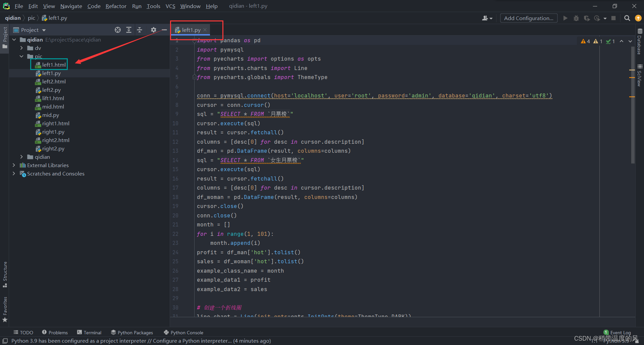Open the TODO tool window
This screenshot has width=644, height=345.
[23, 332]
